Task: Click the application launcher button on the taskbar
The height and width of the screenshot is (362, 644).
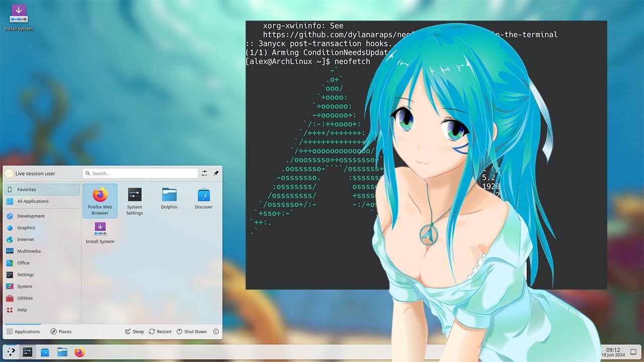Action: click(11, 352)
